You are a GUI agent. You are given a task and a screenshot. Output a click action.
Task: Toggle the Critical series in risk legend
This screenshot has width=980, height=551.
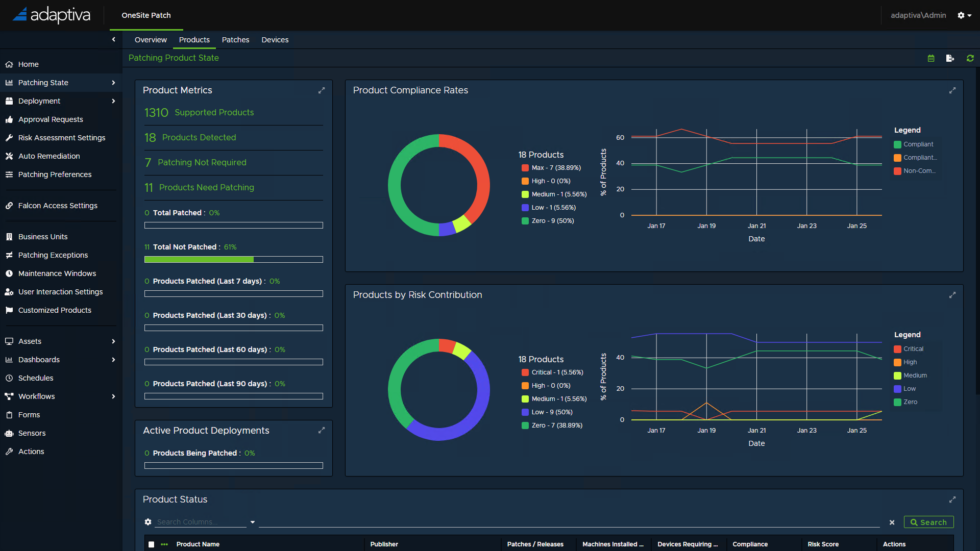coord(913,349)
